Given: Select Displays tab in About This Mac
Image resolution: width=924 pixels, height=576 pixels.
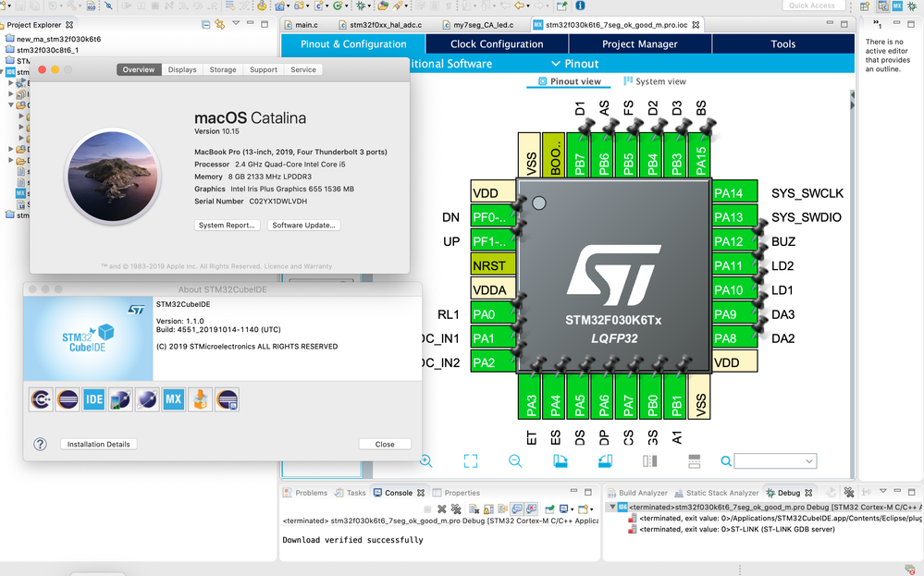Looking at the screenshot, I should (x=182, y=69).
